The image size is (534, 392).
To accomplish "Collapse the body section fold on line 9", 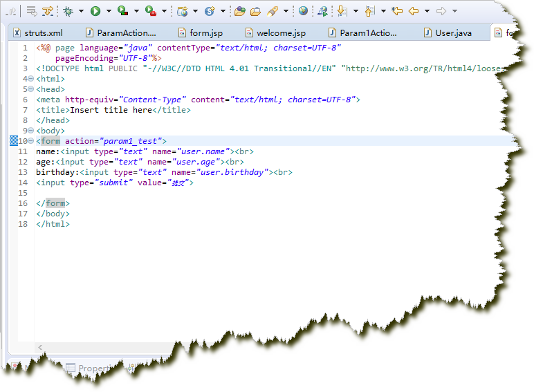I will (x=30, y=131).
